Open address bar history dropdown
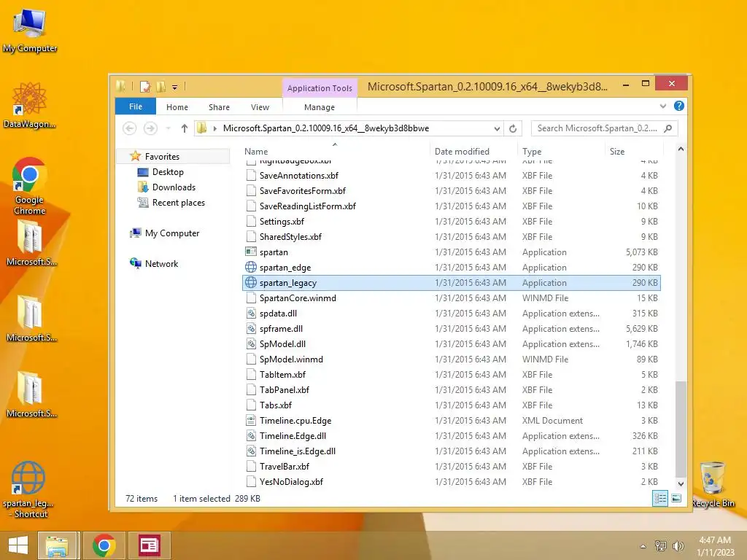Screen dimensions: 747x560 point(497,128)
